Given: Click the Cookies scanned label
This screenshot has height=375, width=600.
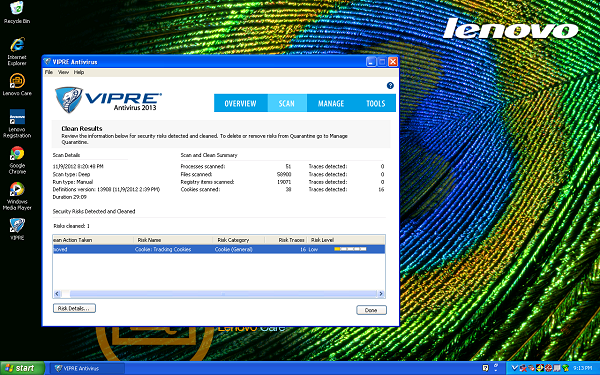Looking at the screenshot, I should click(200, 189).
